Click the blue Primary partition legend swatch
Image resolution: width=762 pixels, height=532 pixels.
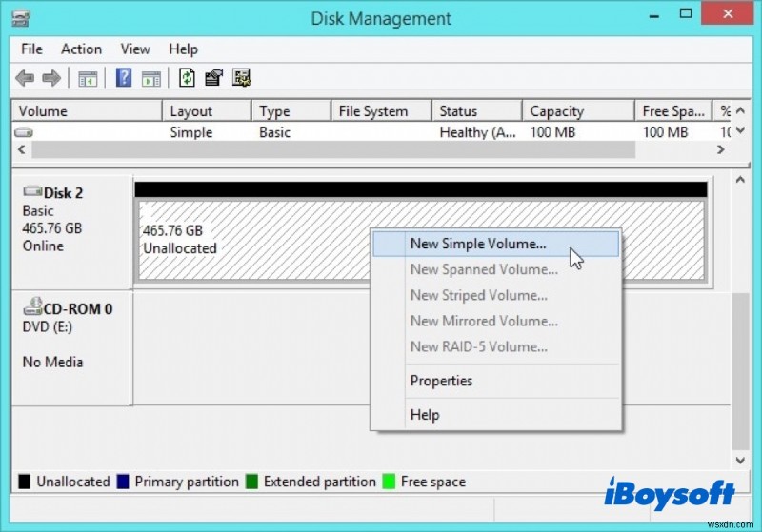point(123,482)
